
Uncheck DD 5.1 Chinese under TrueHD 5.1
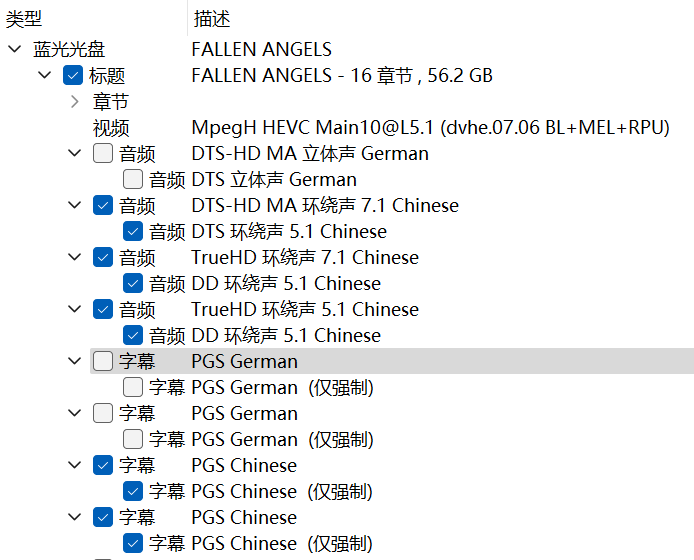pos(133,335)
